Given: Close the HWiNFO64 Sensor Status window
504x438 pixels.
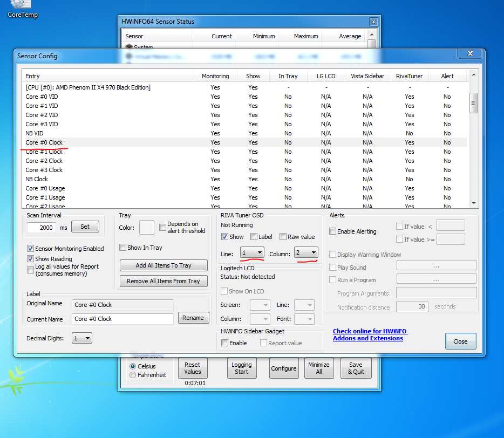Looking at the screenshot, I should (x=373, y=22).
